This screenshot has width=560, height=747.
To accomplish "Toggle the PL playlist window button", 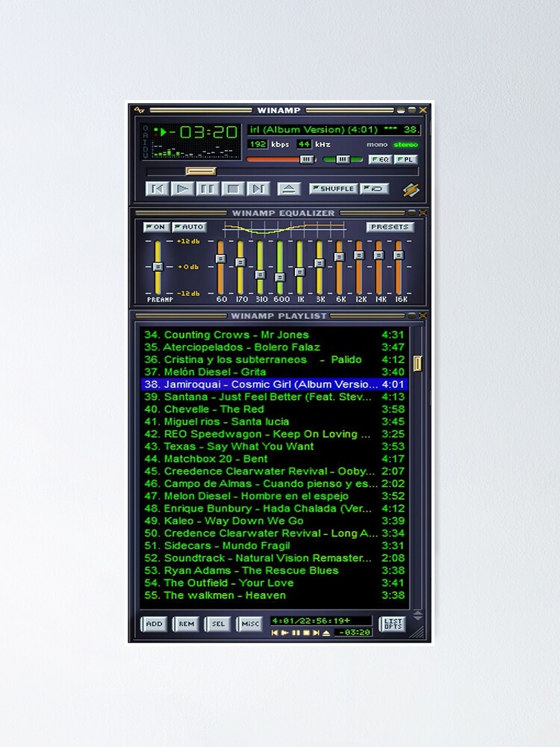I will point(405,160).
